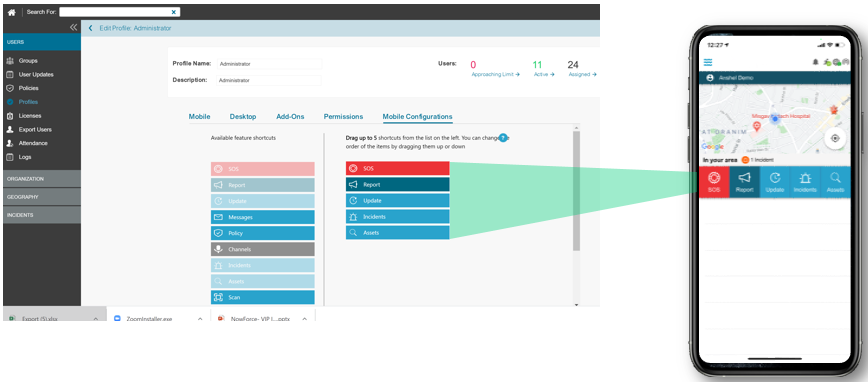Screen dimensions: 868x382
Task: Select Channels in Available feature shortcuts
Action: coord(262,249)
